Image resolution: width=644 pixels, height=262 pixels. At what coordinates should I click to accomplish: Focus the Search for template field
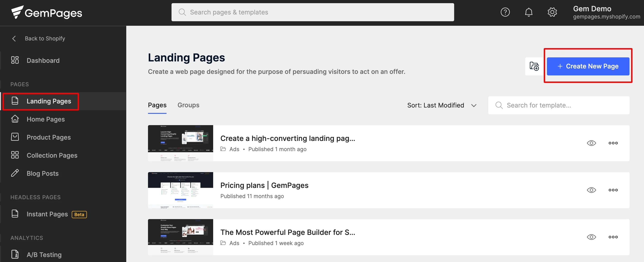(x=559, y=105)
